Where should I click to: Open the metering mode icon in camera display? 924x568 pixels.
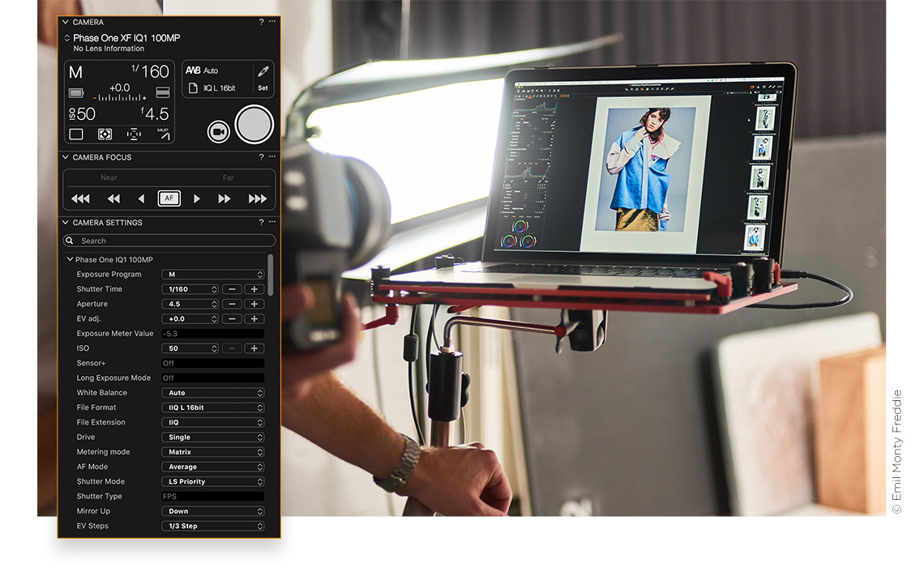pos(105,135)
